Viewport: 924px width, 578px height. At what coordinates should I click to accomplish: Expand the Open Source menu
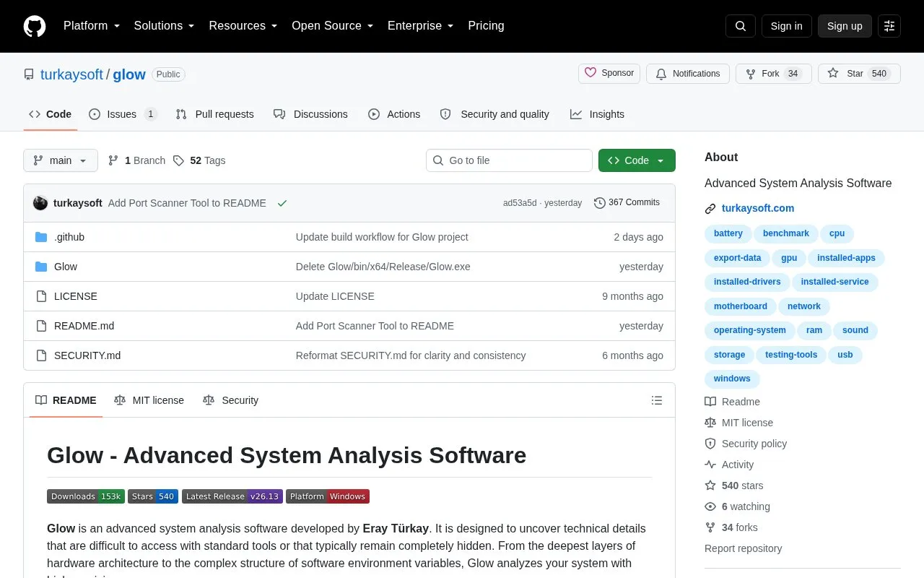point(333,26)
